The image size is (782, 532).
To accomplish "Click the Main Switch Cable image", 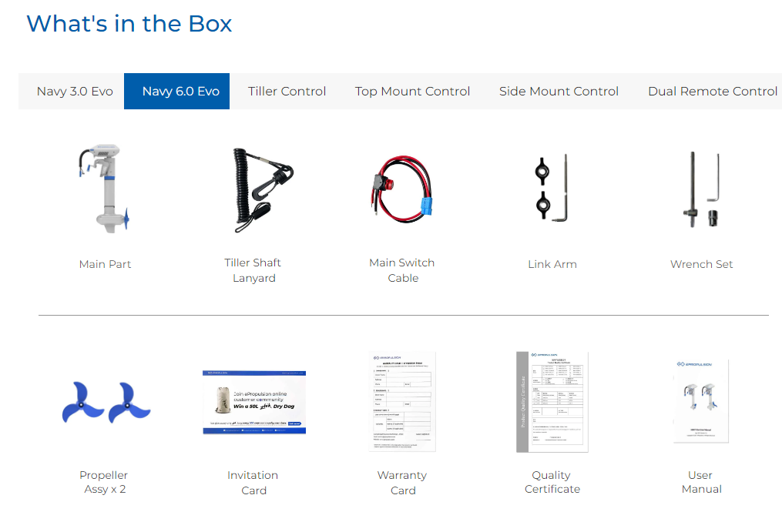I will (x=402, y=189).
